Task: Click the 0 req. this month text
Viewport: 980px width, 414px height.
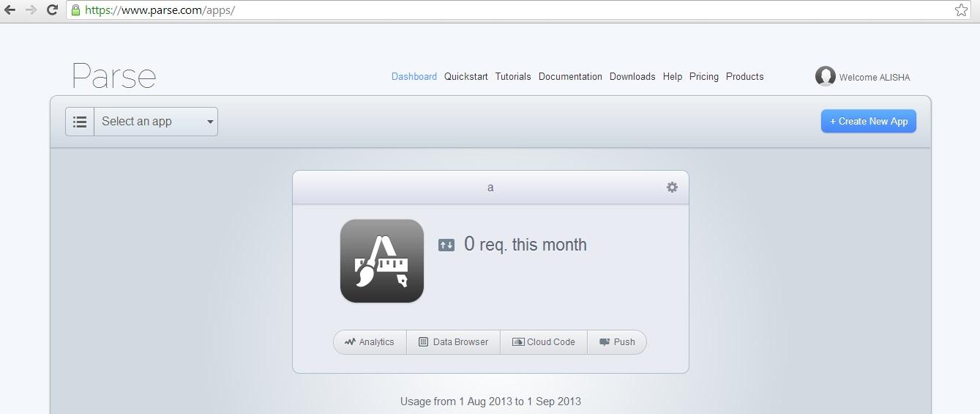Action: pos(525,245)
